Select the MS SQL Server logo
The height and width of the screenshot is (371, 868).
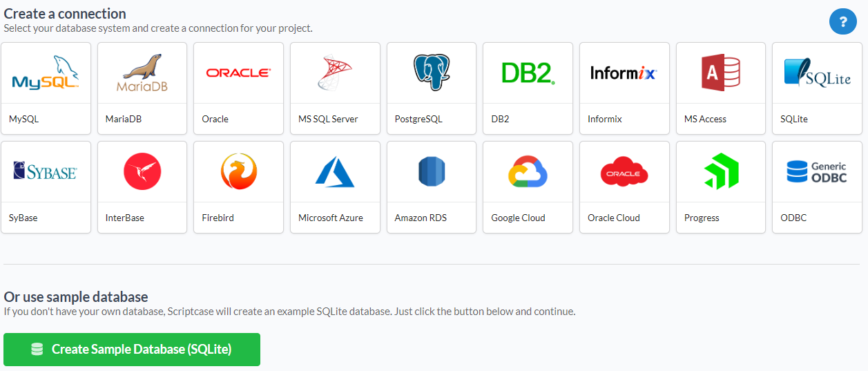click(335, 73)
